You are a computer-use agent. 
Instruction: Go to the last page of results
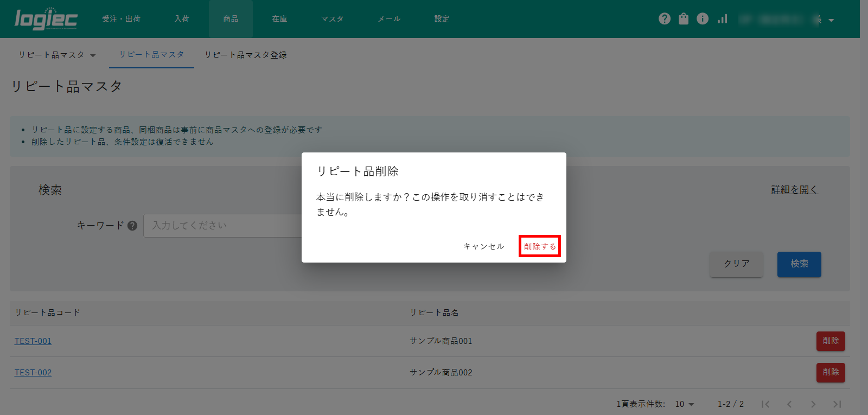click(837, 404)
